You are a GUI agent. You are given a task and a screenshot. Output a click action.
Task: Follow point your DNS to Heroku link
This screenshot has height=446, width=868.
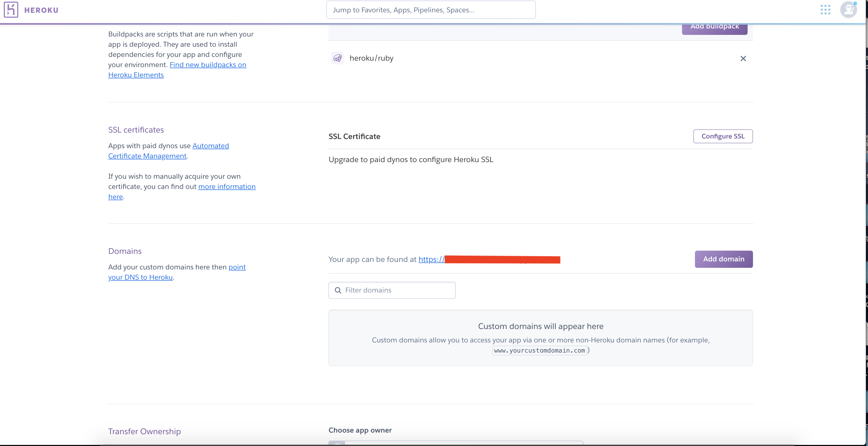coord(140,277)
